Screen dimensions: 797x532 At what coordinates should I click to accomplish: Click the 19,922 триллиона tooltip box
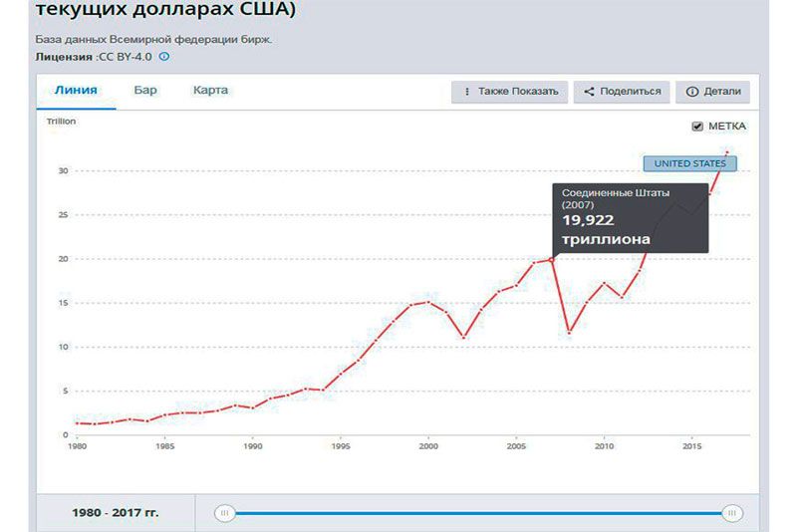630,218
